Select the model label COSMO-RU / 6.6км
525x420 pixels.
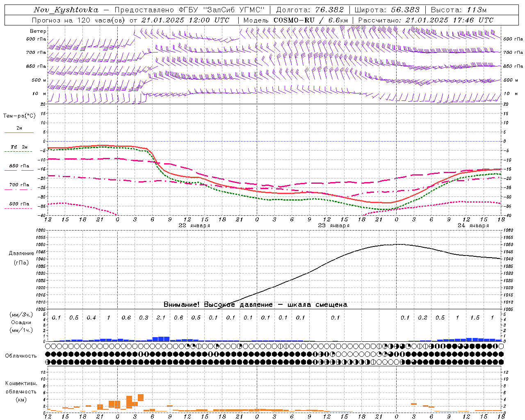[x=311, y=20]
